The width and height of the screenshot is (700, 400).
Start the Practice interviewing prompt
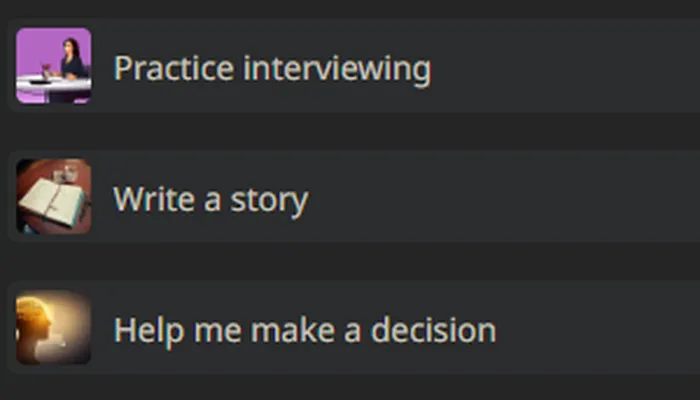tap(272, 69)
